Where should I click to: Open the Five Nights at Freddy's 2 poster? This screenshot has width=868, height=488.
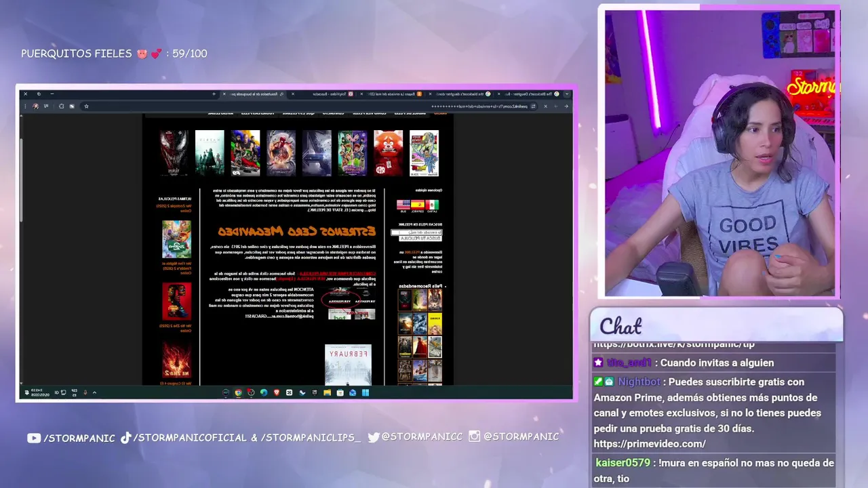coord(176,302)
